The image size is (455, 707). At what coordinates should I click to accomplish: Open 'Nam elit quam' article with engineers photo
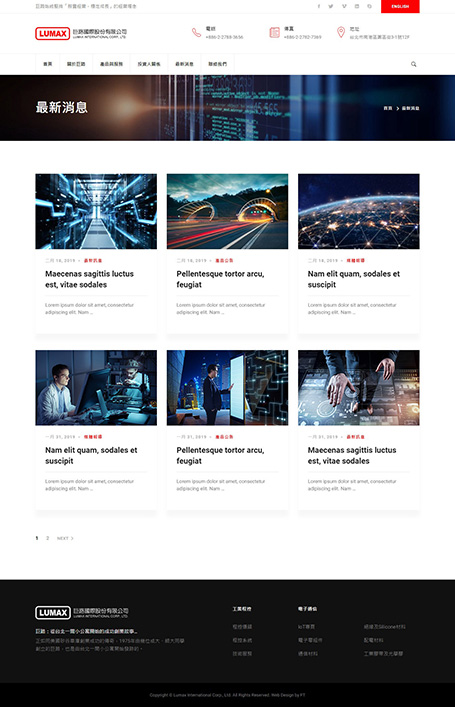(91, 455)
